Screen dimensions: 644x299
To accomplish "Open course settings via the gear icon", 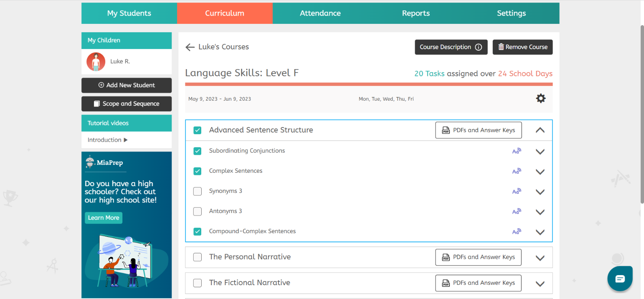I will click(x=540, y=98).
